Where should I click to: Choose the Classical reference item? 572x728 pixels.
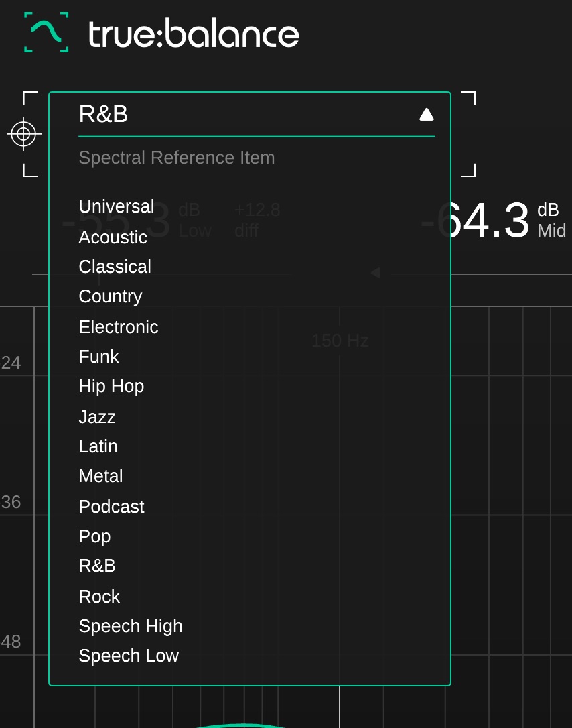click(x=115, y=267)
